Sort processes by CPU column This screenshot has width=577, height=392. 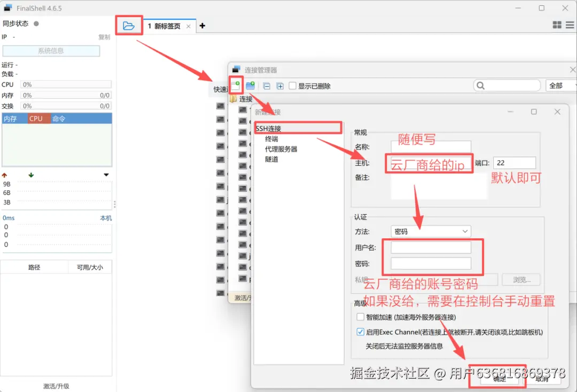[x=39, y=119]
